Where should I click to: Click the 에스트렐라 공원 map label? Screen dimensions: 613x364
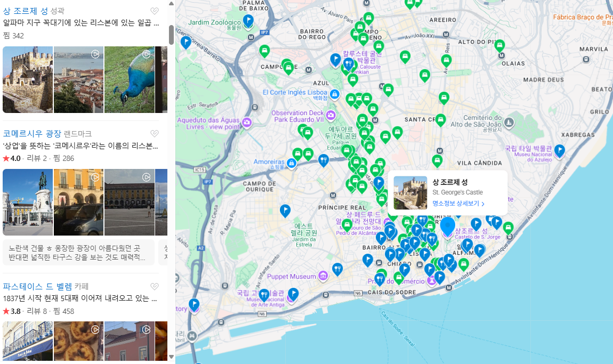click(304, 229)
